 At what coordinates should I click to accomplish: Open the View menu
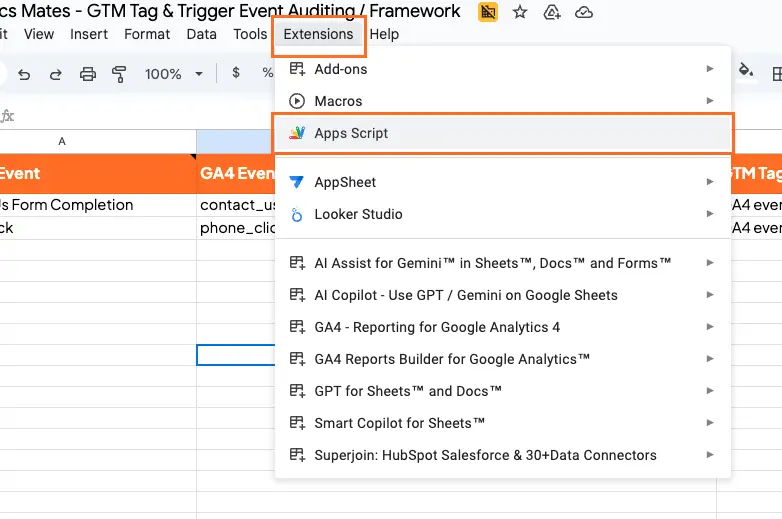coord(39,34)
